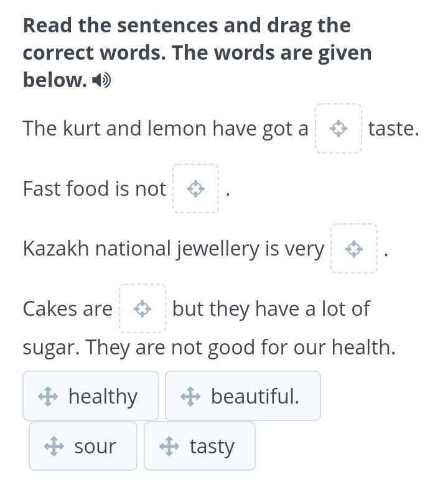Select the word label "healthy"

(103, 396)
